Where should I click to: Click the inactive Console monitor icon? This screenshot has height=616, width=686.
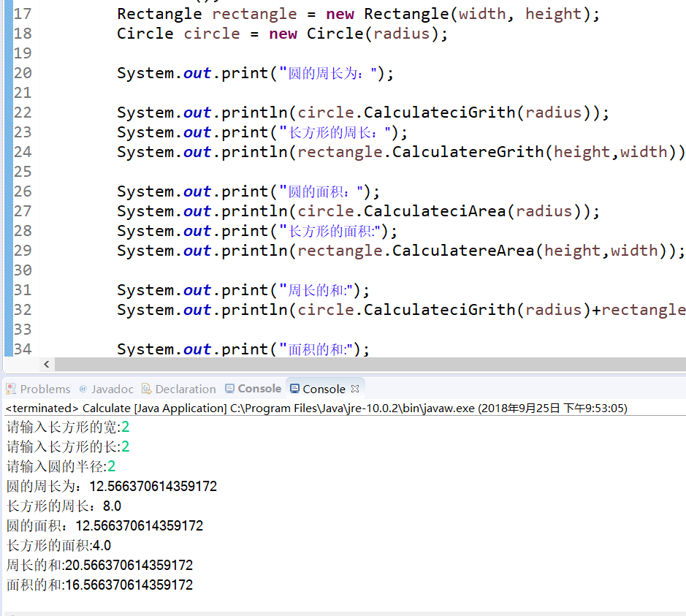(x=229, y=389)
